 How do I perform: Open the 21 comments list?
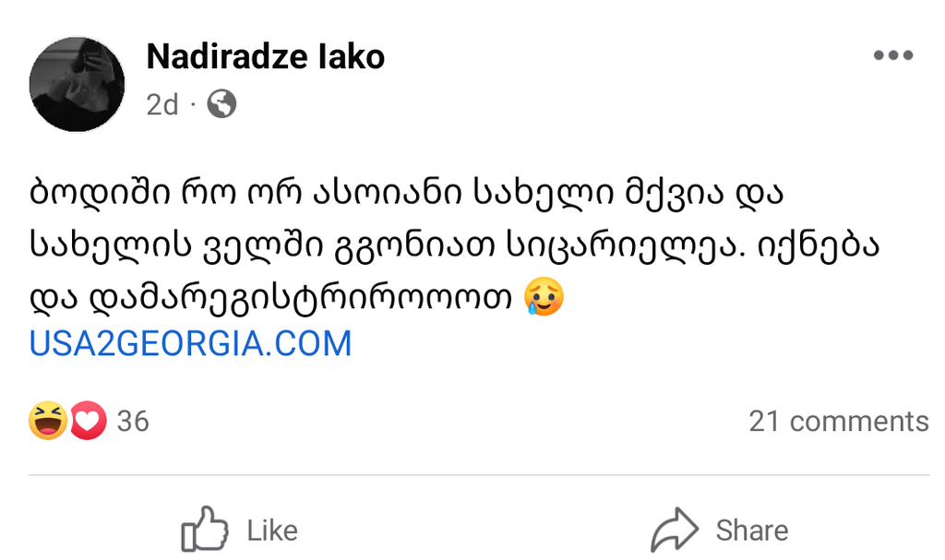click(x=839, y=421)
